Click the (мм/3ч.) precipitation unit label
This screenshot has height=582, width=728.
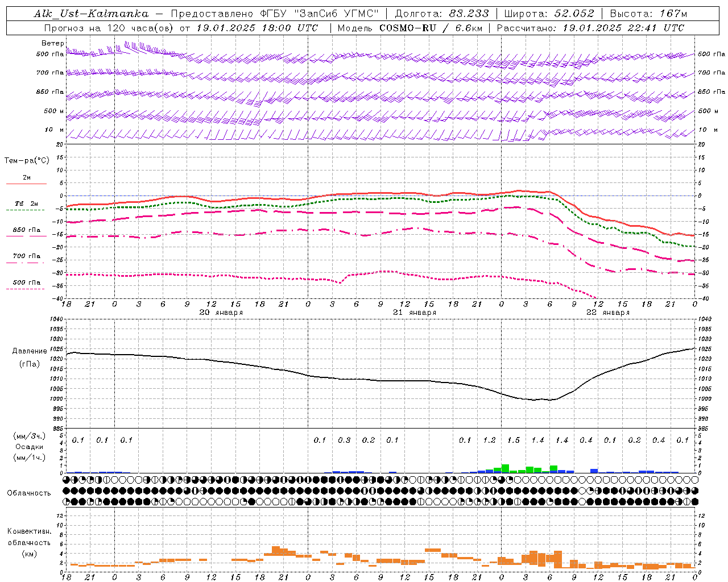[29, 436]
